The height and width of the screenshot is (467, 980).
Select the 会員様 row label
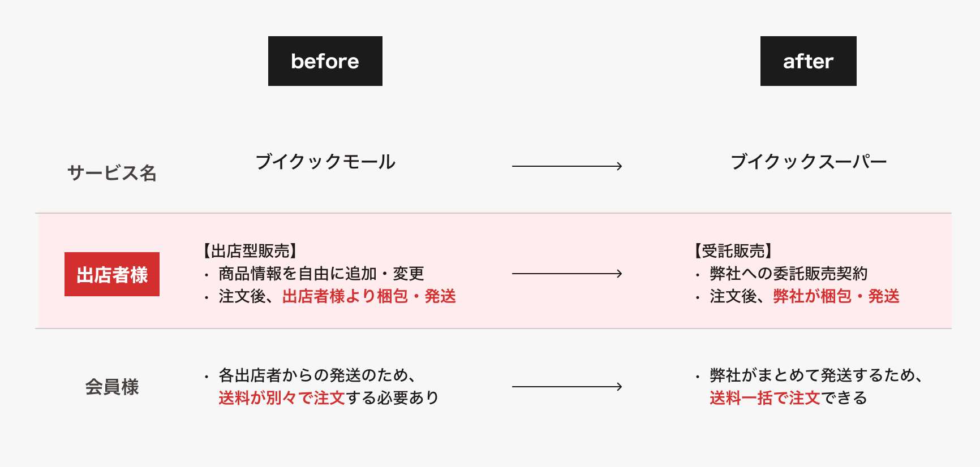click(x=112, y=387)
